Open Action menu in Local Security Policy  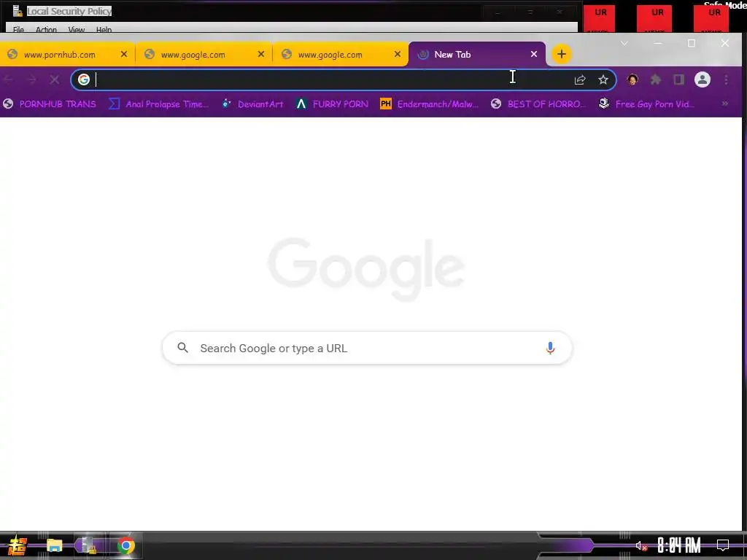(46, 29)
